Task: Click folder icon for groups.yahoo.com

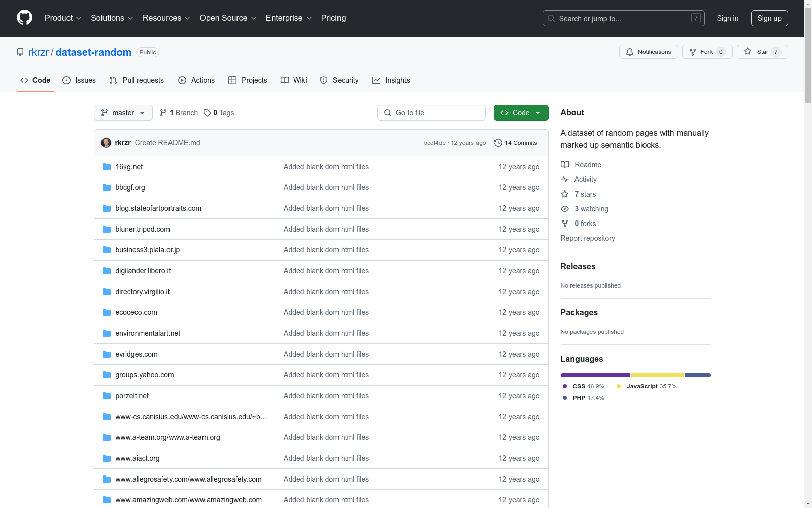Action: pos(107,375)
